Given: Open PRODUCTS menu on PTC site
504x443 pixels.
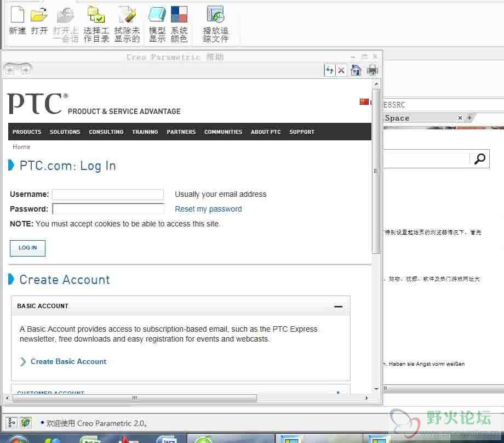Looking at the screenshot, I should (27, 132).
